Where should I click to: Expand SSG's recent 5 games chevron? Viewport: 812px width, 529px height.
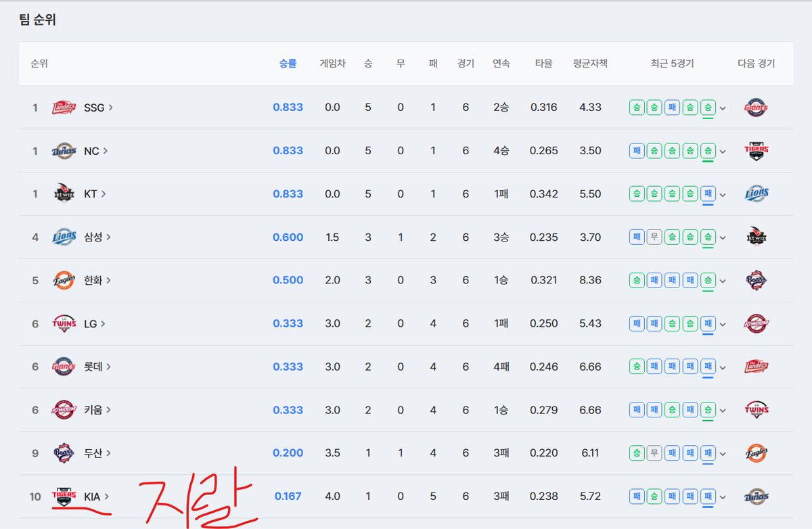[723, 108]
